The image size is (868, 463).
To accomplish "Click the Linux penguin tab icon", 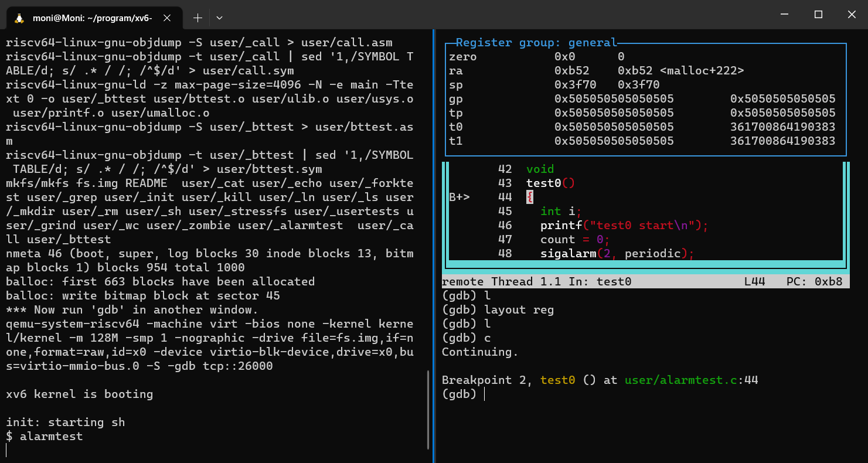I will coord(19,18).
